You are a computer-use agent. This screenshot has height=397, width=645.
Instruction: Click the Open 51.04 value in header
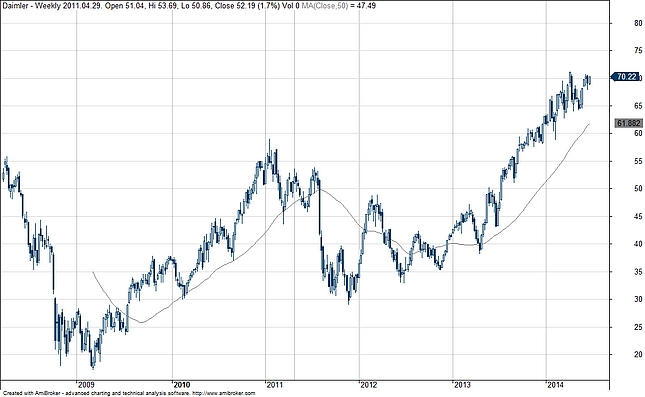pyautogui.click(x=125, y=6)
